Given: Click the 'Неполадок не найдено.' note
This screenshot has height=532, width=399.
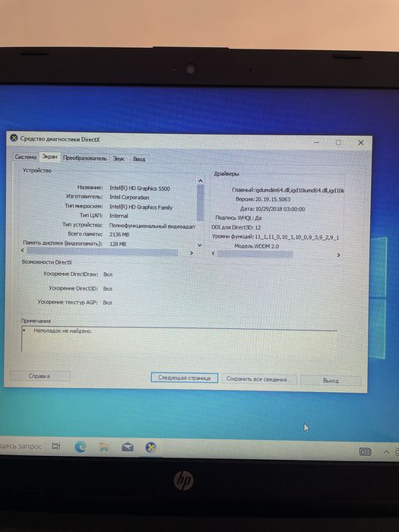Looking at the screenshot, I should [x=63, y=331].
